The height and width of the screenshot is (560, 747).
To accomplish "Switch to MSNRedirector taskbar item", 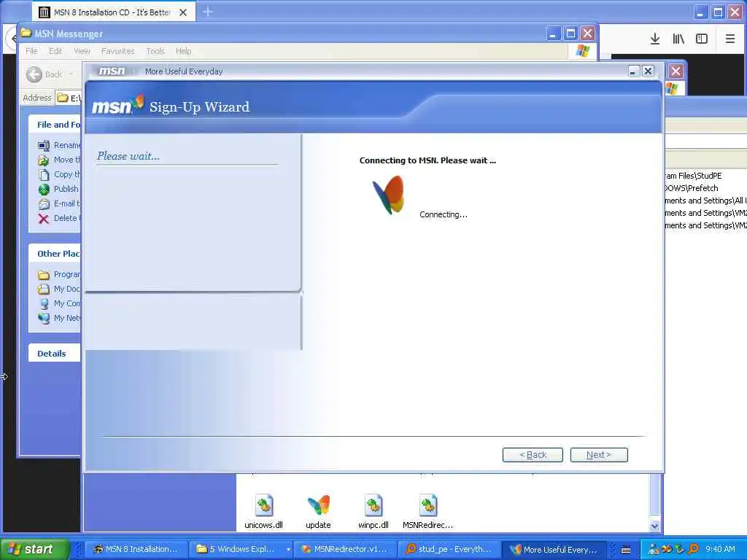I will pyautogui.click(x=345, y=549).
